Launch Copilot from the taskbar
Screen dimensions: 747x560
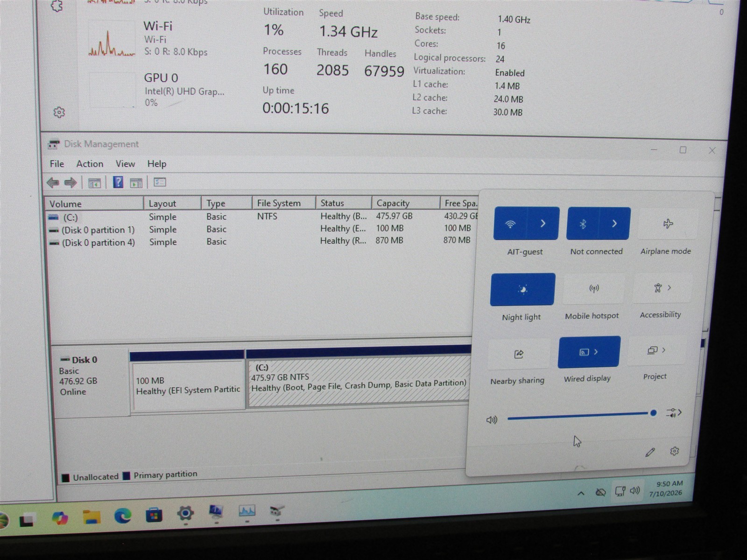[x=60, y=518]
